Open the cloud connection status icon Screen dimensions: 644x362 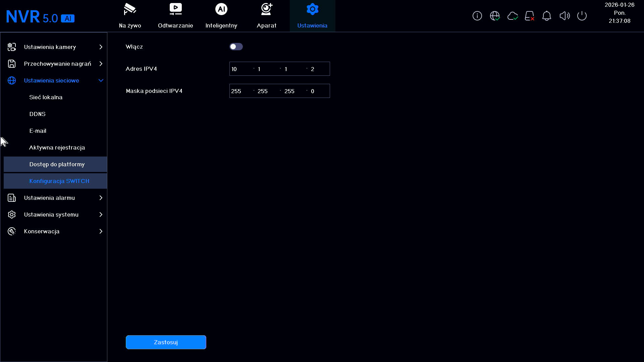click(513, 16)
